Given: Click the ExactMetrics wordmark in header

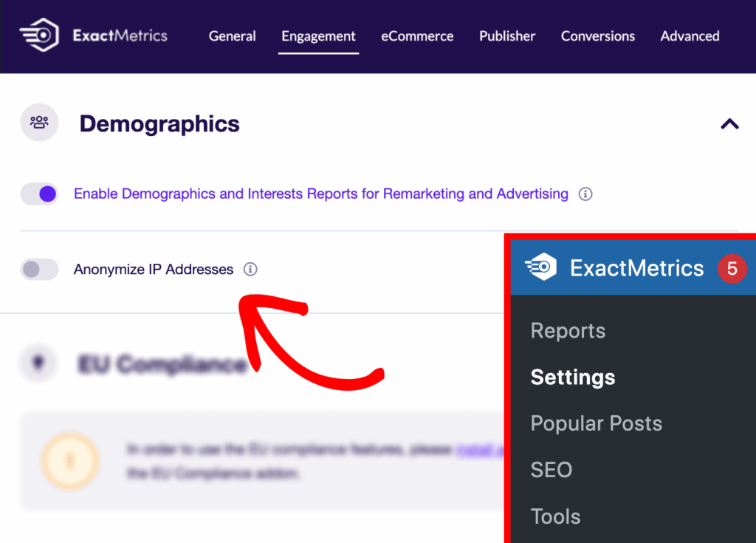Looking at the screenshot, I should pos(120,35).
